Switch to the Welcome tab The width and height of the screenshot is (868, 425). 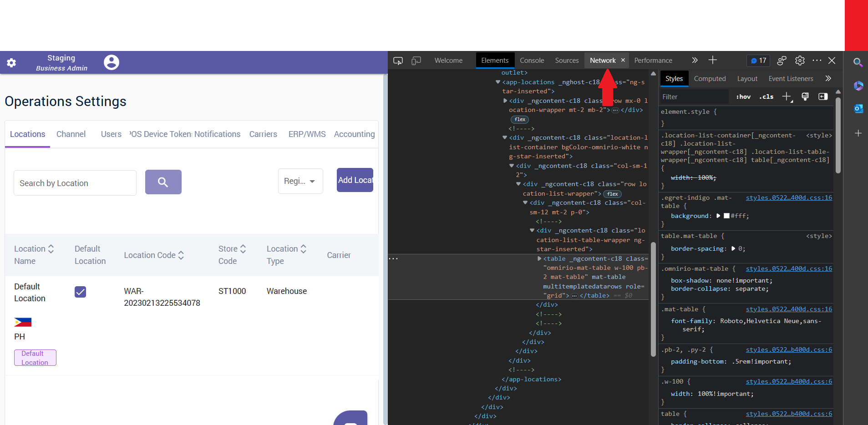(x=448, y=61)
